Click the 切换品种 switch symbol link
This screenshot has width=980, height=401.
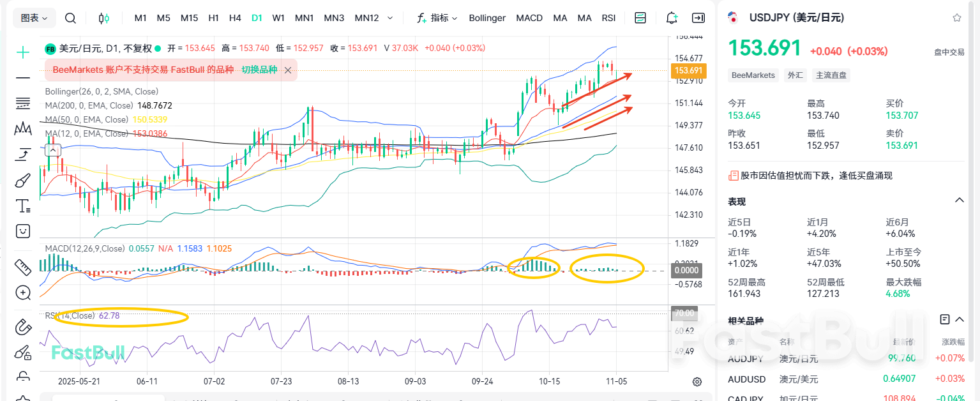pyautogui.click(x=258, y=70)
